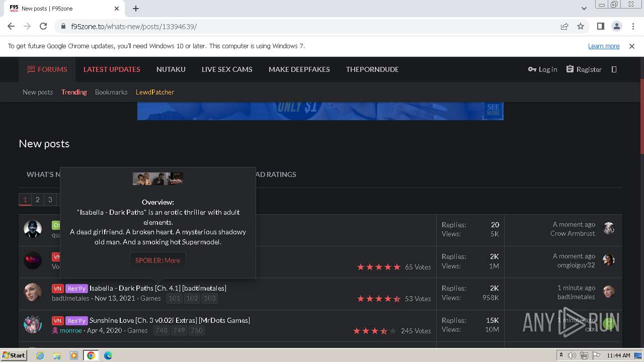Select the New posts sub-nav link

pos(38,92)
